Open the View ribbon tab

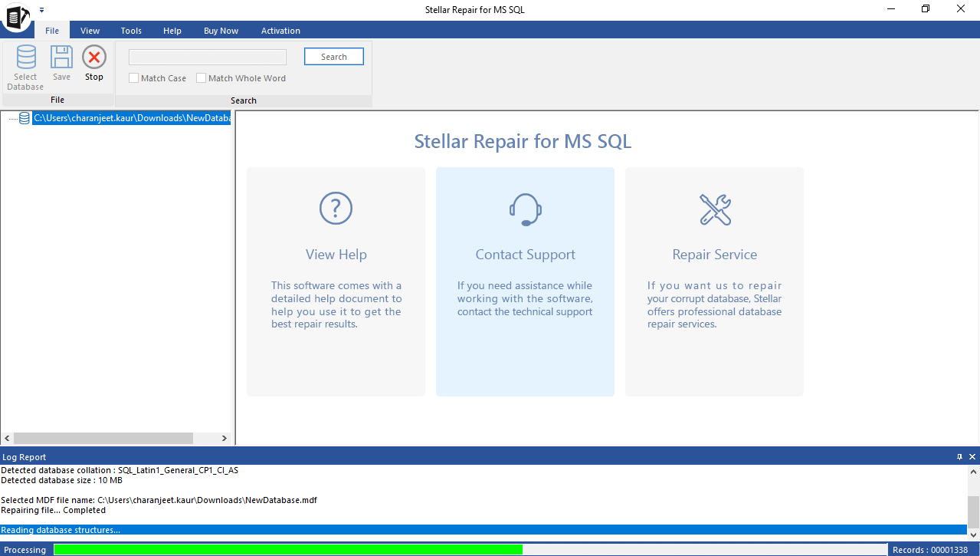point(90,31)
